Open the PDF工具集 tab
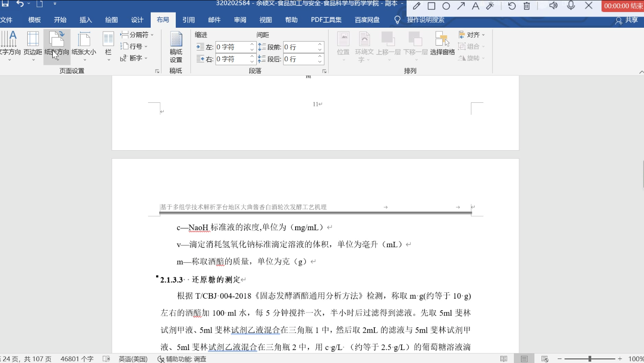This screenshot has width=644, height=363. click(x=326, y=20)
